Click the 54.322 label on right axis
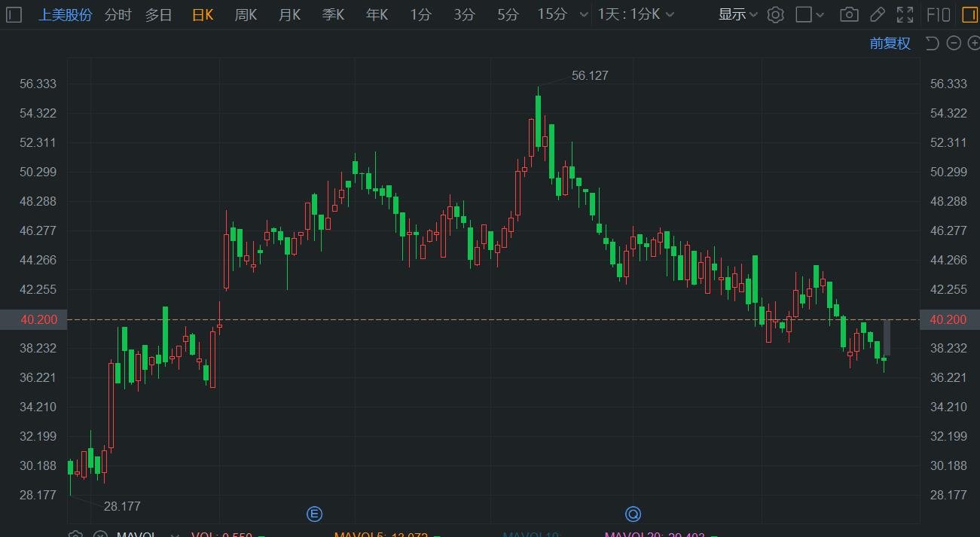Image resolution: width=980 pixels, height=537 pixels. coord(949,113)
